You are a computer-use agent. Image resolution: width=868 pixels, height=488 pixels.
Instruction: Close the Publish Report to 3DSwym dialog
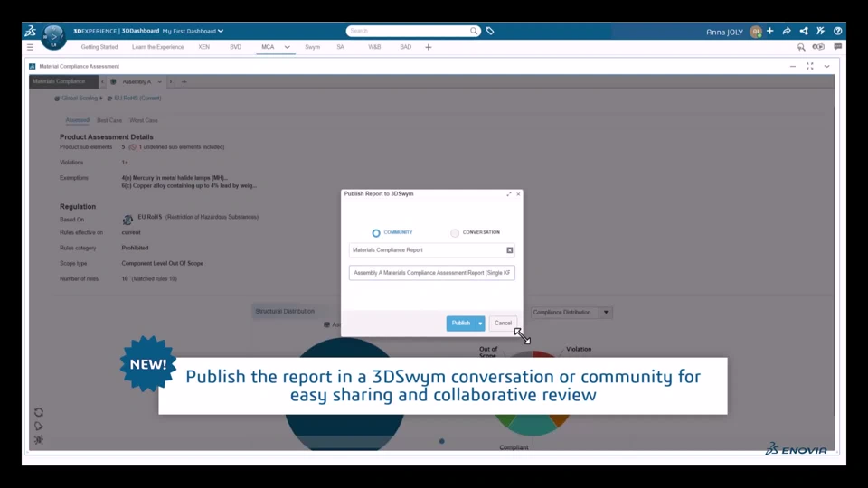pyautogui.click(x=518, y=194)
